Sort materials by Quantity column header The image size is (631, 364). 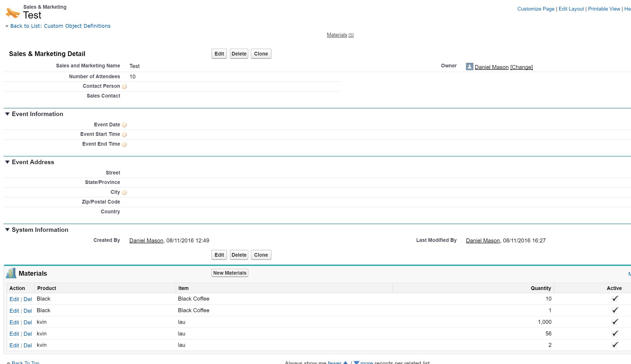541,288
